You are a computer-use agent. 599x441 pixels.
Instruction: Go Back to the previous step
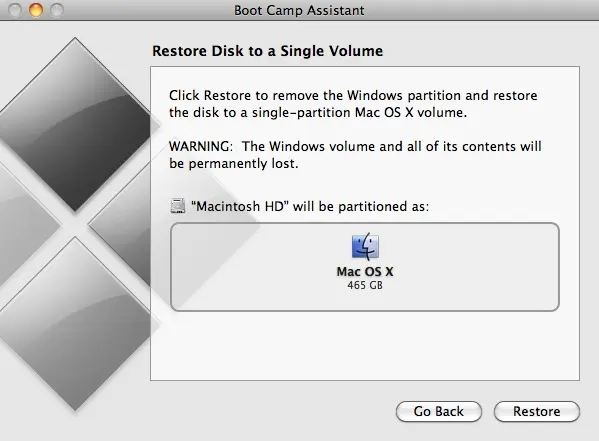coord(439,412)
